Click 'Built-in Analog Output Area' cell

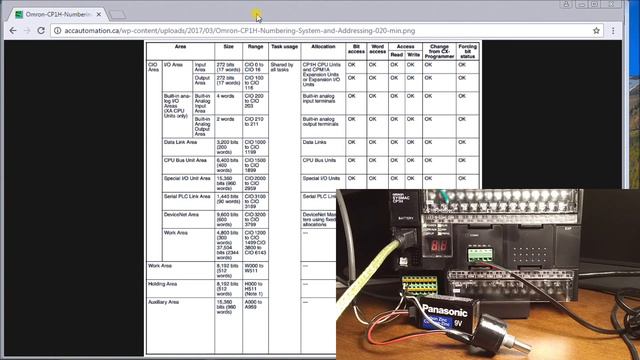coord(202,127)
